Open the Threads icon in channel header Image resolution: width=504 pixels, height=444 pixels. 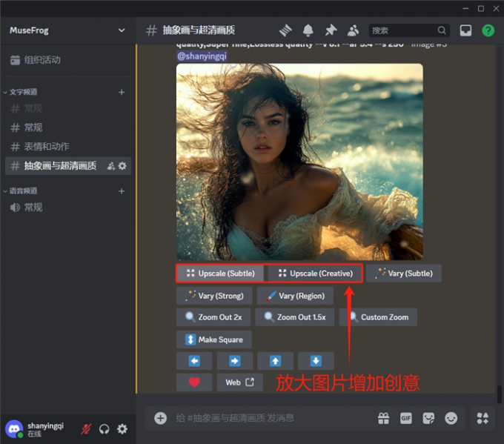coord(285,30)
